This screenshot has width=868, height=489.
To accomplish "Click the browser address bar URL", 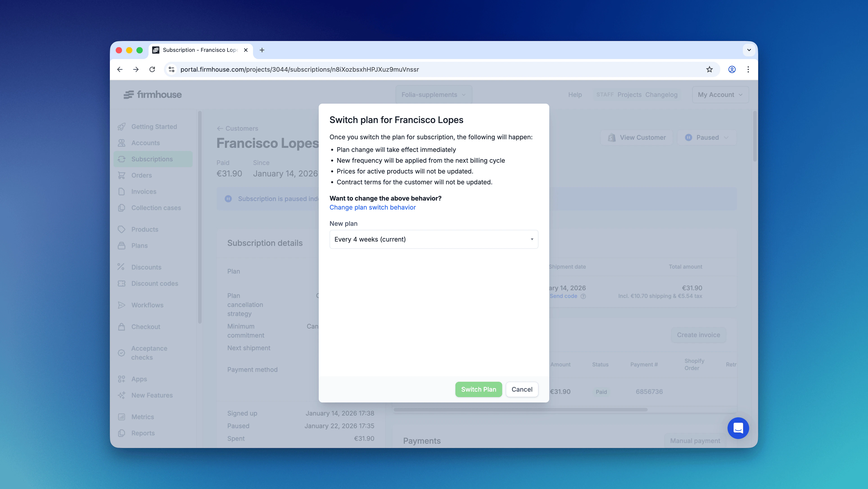I will point(299,69).
